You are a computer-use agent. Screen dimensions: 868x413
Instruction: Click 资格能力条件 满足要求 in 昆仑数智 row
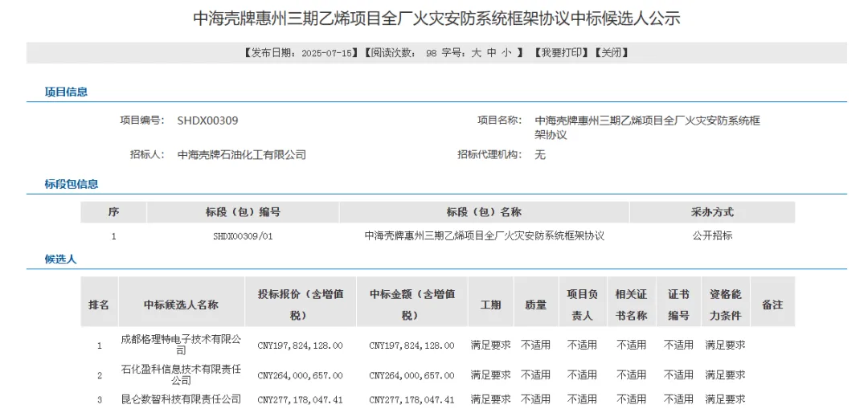coord(726,399)
